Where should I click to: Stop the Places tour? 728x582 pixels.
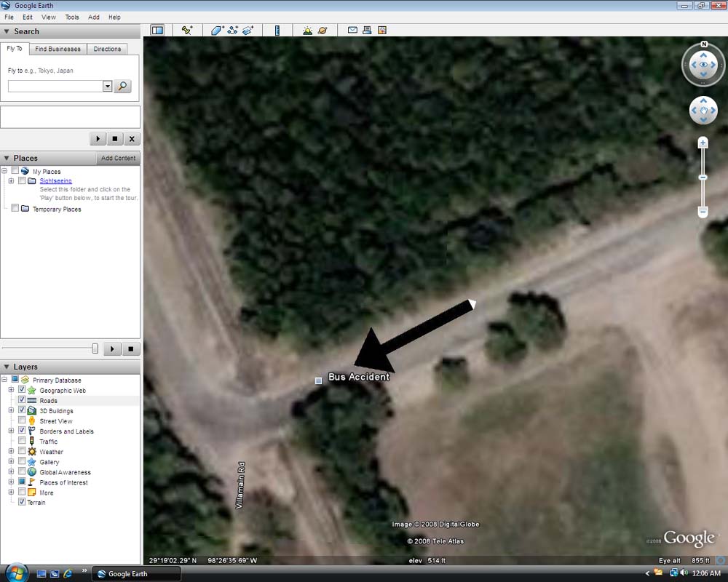tap(131, 348)
